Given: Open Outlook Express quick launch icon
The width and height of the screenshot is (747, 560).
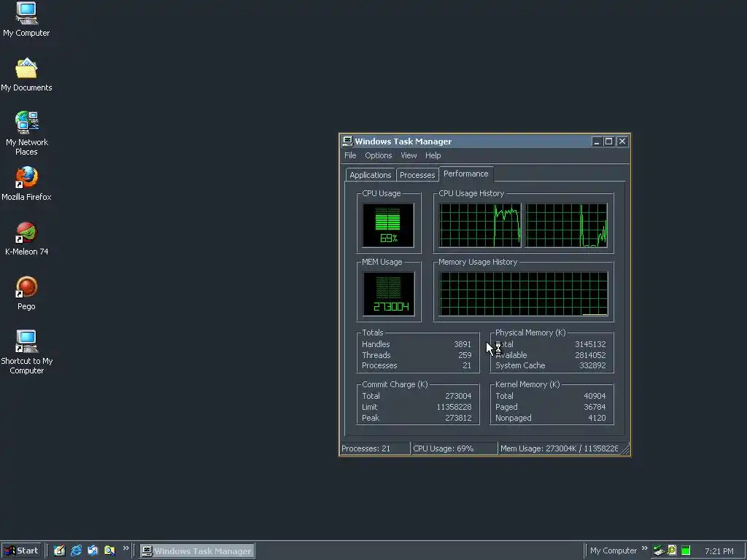Looking at the screenshot, I should pyautogui.click(x=93, y=551).
